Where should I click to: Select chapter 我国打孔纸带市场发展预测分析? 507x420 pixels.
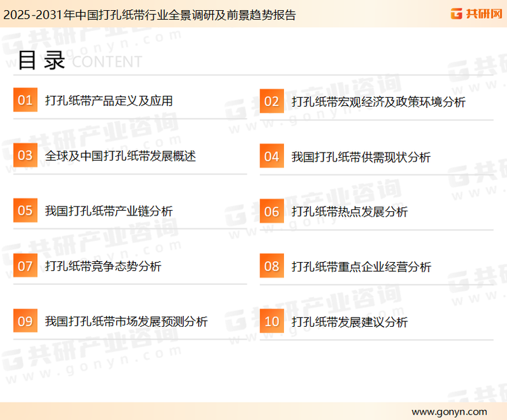126,322
